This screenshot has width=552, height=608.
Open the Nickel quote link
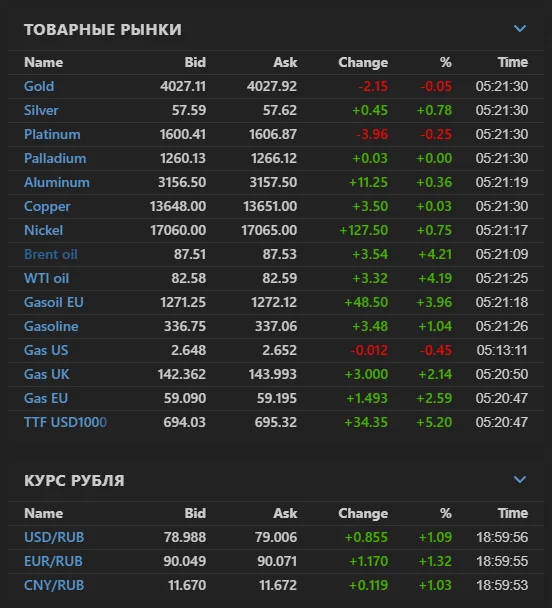click(43, 230)
